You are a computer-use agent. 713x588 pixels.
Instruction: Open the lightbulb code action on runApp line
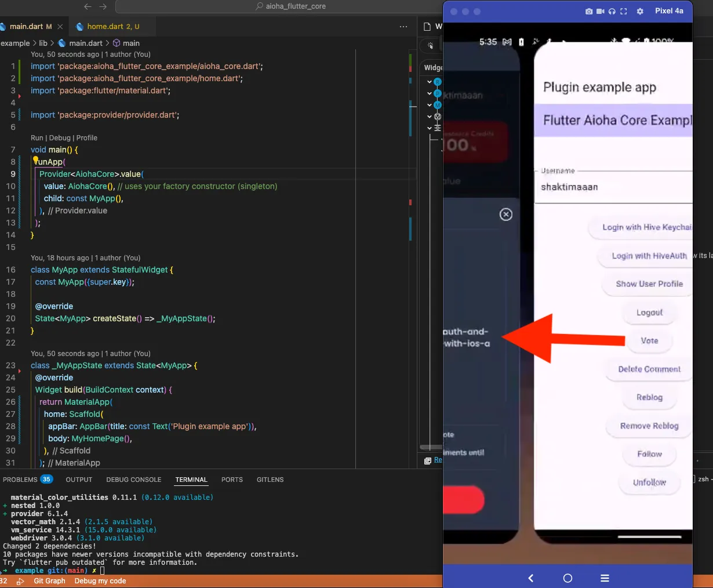pos(35,161)
